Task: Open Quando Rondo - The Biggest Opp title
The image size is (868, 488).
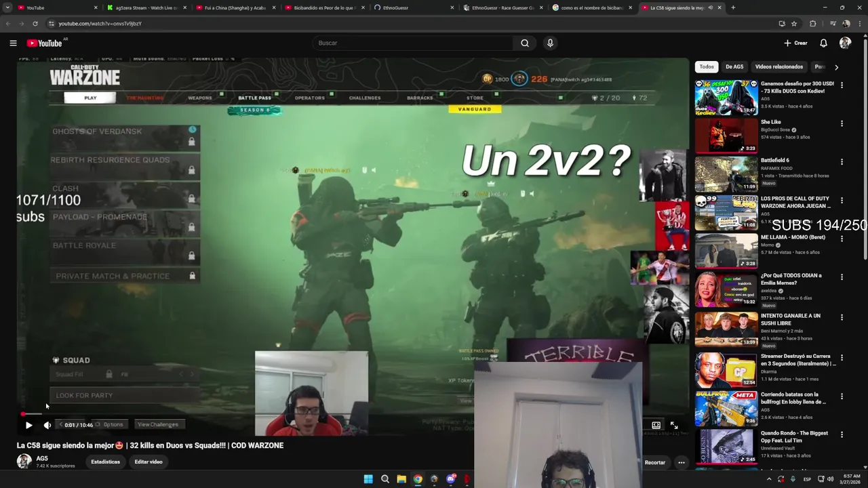Action: (794, 436)
